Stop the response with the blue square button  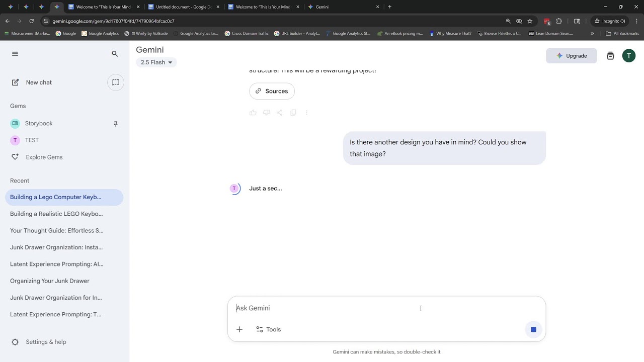(533, 329)
